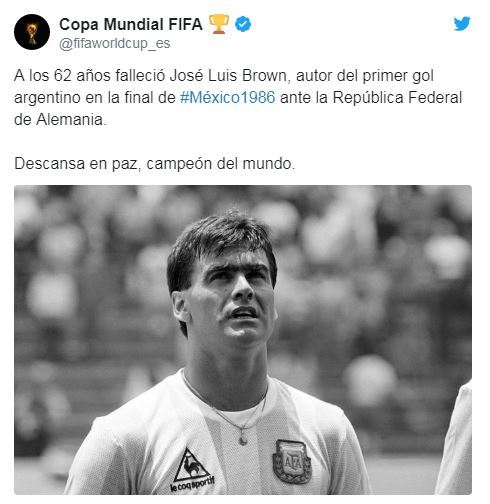Screen dimensions: 490x504
Task: Click the le coq sportif logo on jersey
Action: coord(192,470)
